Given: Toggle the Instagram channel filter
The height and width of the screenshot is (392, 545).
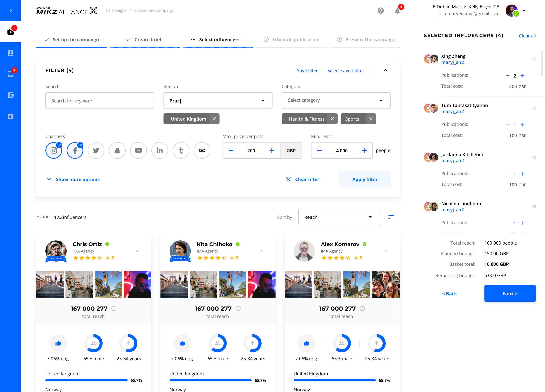Looking at the screenshot, I should pos(54,150).
